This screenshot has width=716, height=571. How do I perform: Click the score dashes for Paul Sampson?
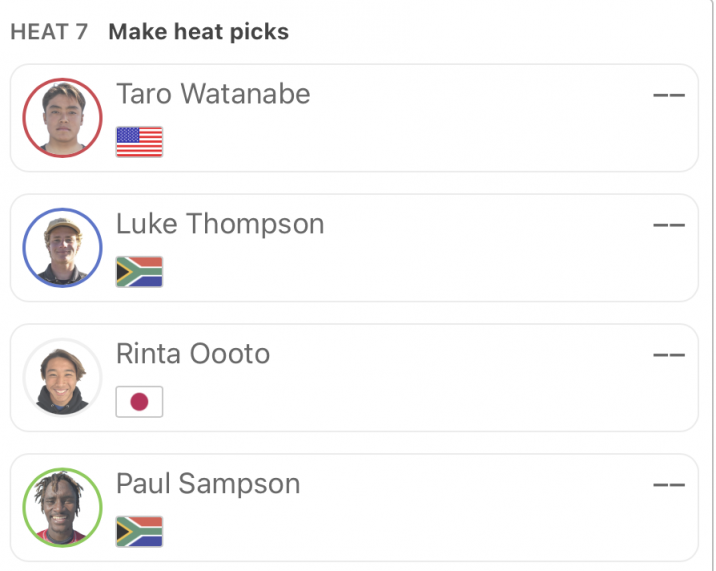click(669, 484)
